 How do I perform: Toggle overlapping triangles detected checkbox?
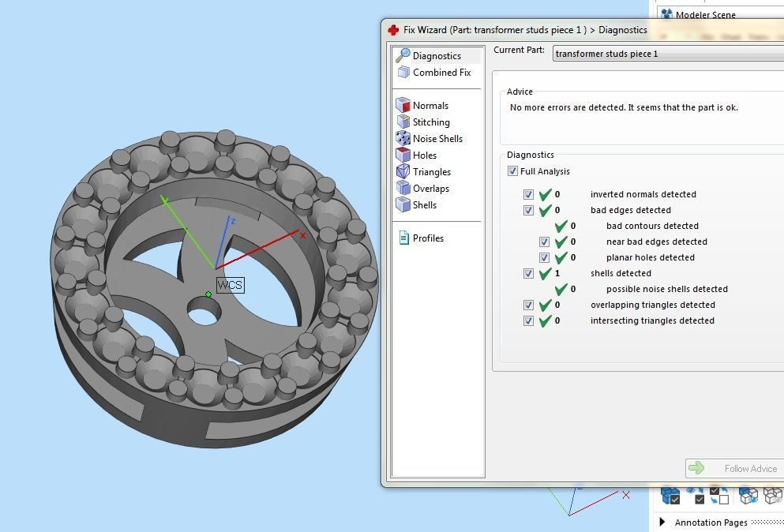point(528,305)
